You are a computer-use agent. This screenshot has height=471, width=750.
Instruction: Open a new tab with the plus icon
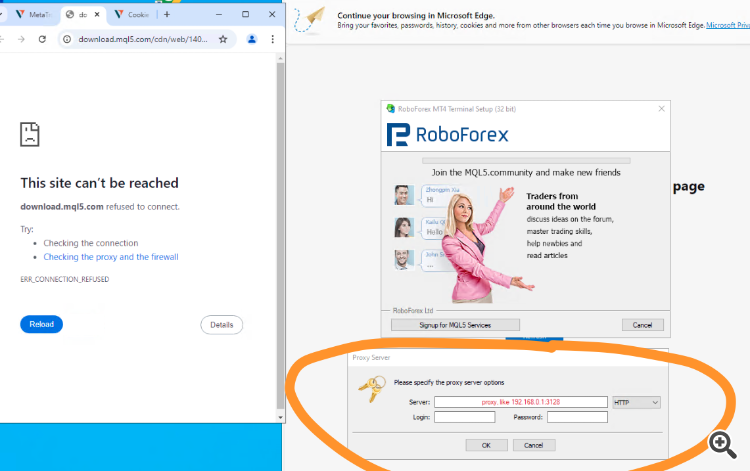(167, 15)
